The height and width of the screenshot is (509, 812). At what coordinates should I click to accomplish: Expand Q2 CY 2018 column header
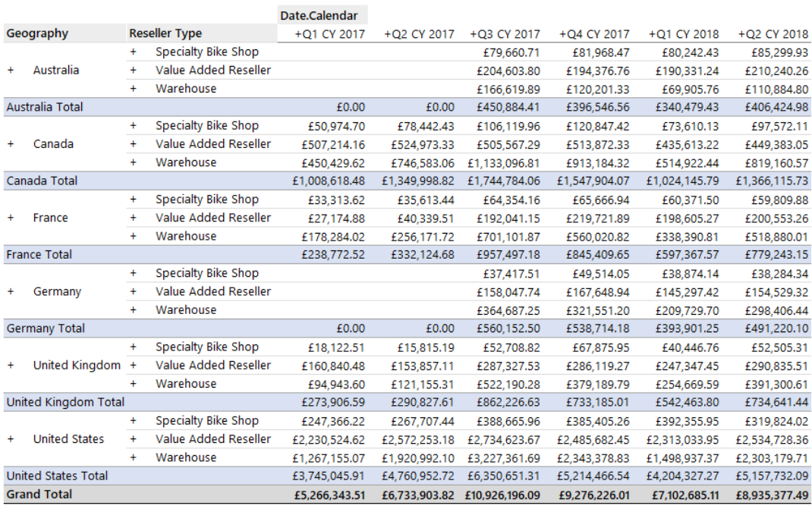741,34
